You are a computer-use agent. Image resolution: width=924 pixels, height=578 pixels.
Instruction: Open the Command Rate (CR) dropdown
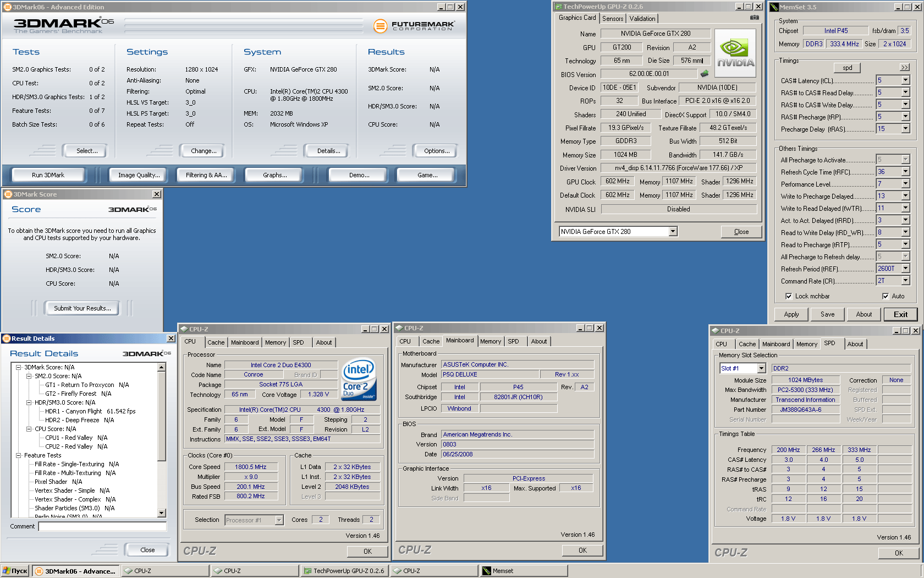(905, 281)
